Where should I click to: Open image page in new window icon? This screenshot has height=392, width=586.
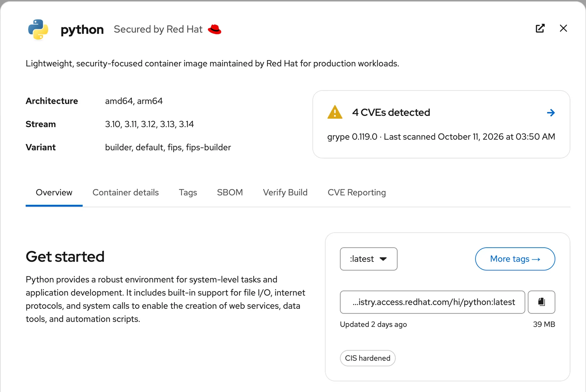[540, 28]
